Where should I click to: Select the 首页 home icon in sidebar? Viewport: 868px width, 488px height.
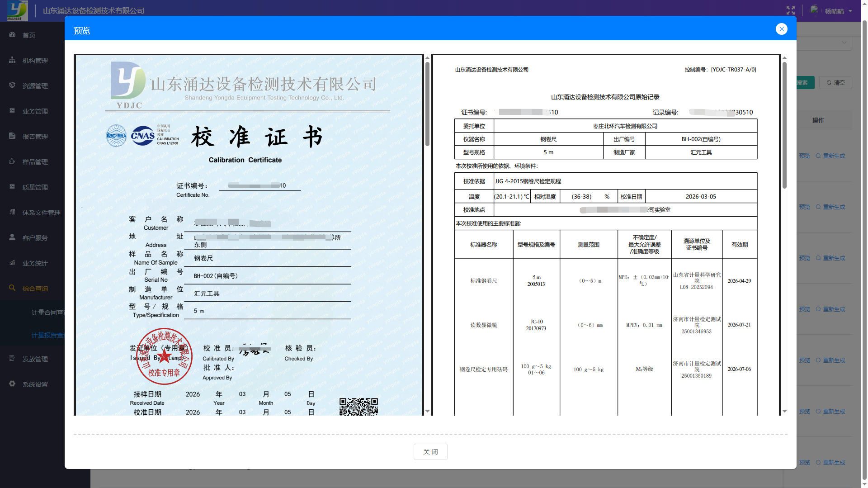pos(12,34)
